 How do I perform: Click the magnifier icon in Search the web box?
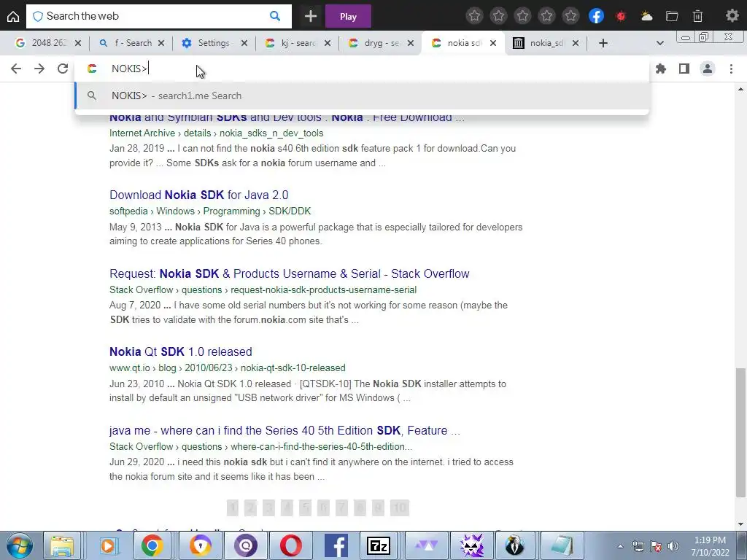275,16
